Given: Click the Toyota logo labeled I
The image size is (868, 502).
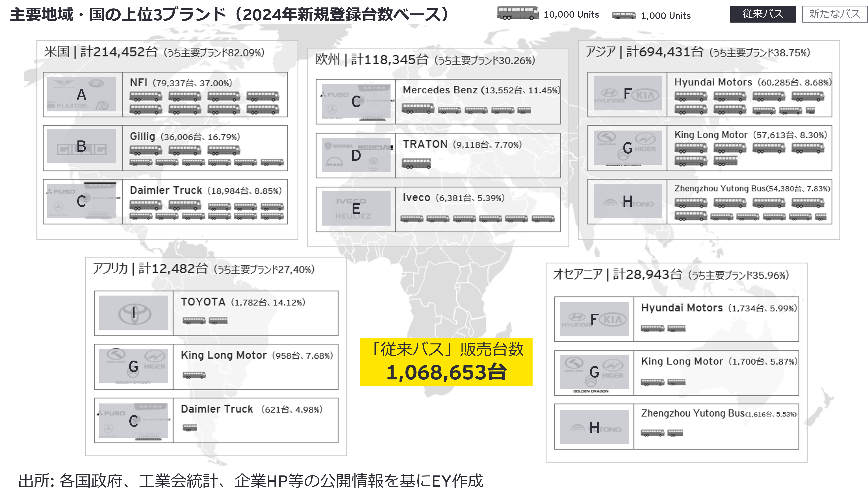Looking at the screenshot, I should pyautogui.click(x=134, y=313).
